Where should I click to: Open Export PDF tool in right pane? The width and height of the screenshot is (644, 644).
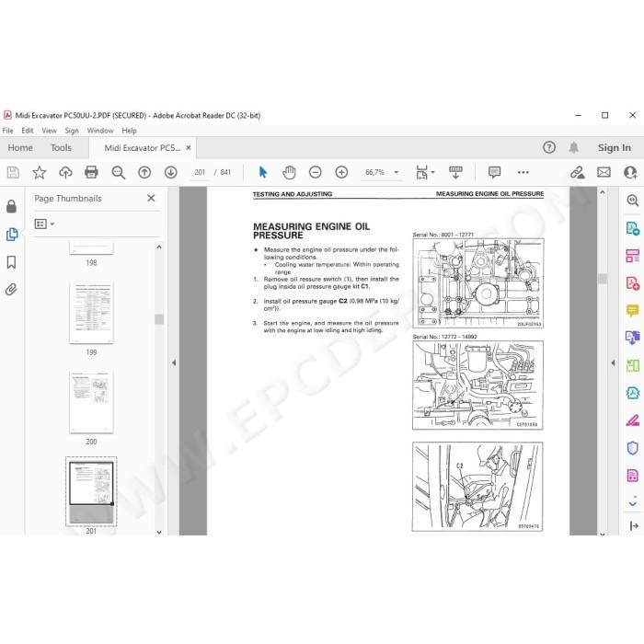pyautogui.click(x=633, y=228)
